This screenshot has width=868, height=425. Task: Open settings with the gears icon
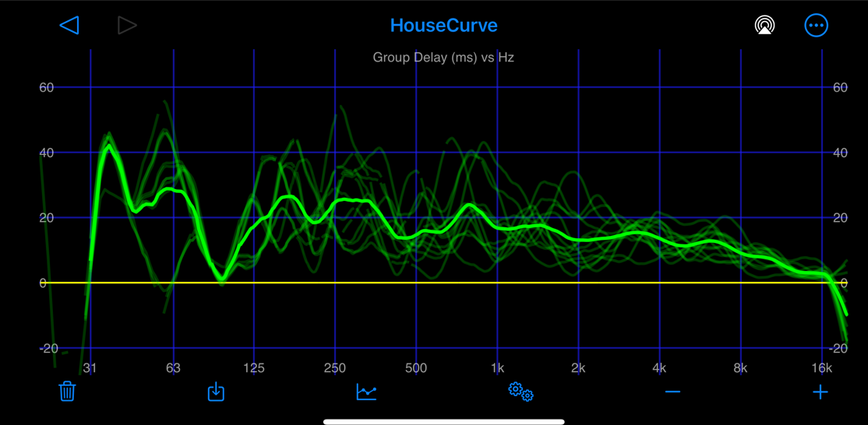coord(521,392)
